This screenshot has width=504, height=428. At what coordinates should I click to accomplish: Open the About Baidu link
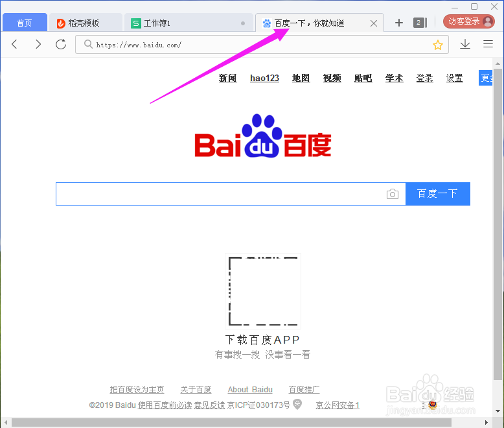250,390
